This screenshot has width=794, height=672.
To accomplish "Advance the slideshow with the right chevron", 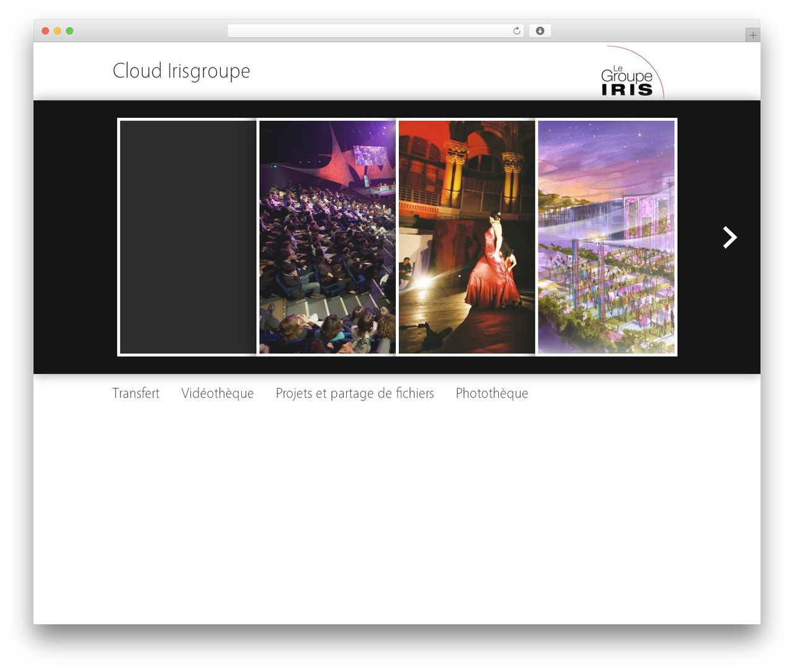I will pyautogui.click(x=729, y=237).
